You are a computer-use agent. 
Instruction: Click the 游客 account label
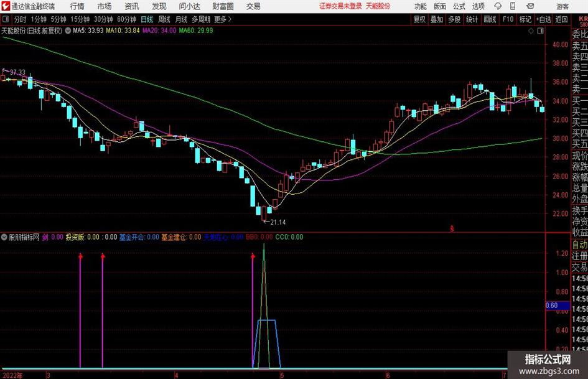[562, 6]
